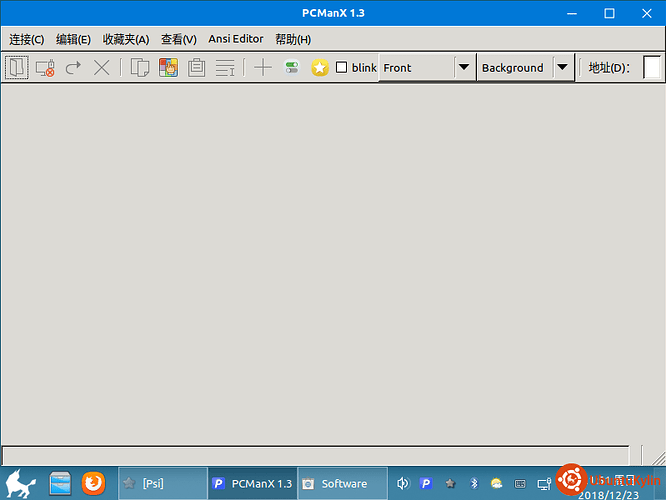This screenshot has height=500, width=666.
Task: Open the 编辑(E) menu
Action: 73,40
